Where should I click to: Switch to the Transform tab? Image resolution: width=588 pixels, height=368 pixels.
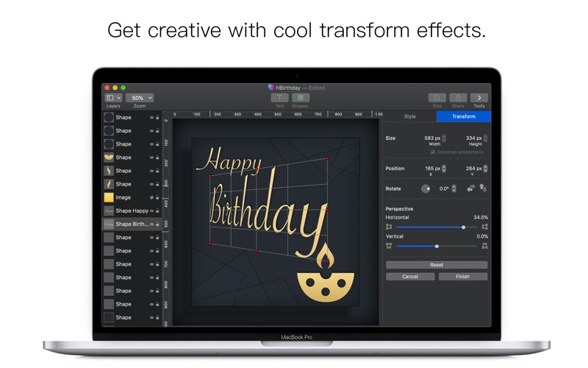pos(464,116)
